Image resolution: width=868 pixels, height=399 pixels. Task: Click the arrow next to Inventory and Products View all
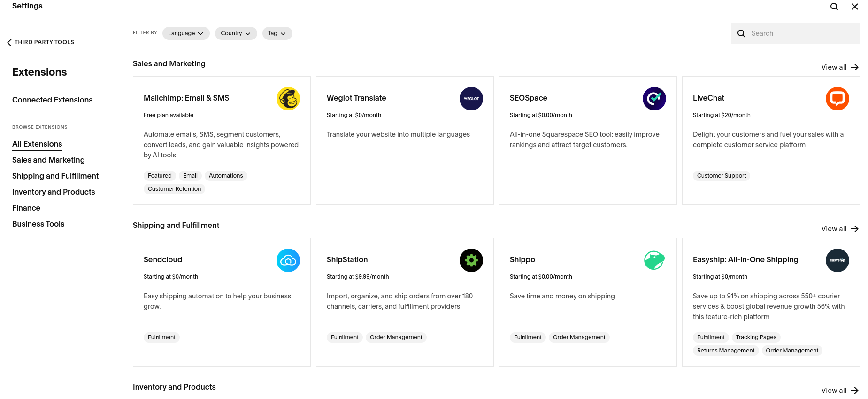pos(855,391)
